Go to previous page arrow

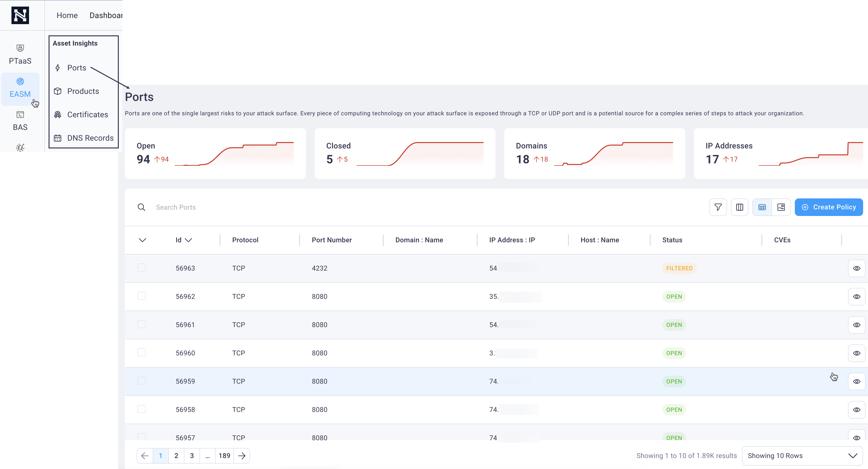click(145, 456)
